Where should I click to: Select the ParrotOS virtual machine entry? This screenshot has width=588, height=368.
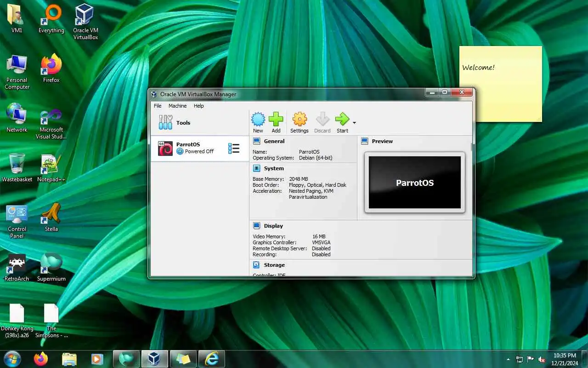click(200, 148)
